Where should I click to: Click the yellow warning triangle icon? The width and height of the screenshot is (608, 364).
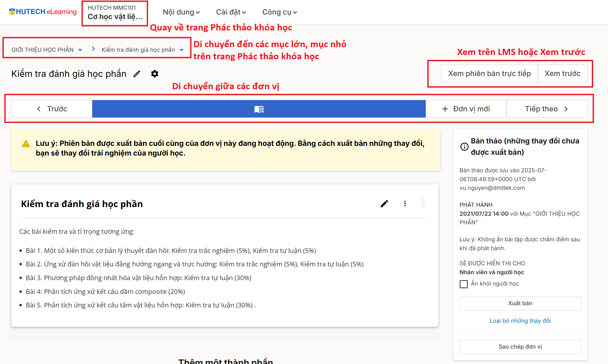(26, 143)
